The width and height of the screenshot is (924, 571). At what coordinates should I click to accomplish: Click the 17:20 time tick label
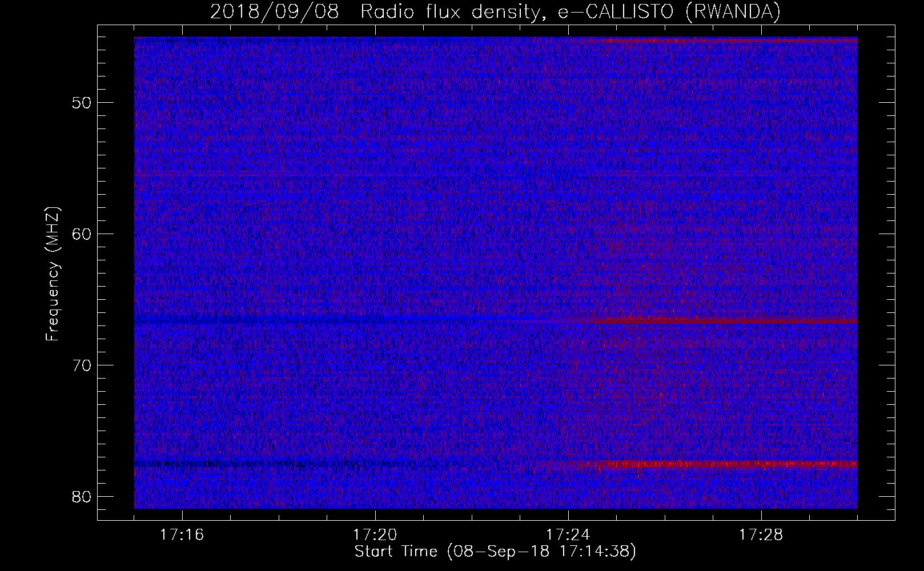point(375,535)
